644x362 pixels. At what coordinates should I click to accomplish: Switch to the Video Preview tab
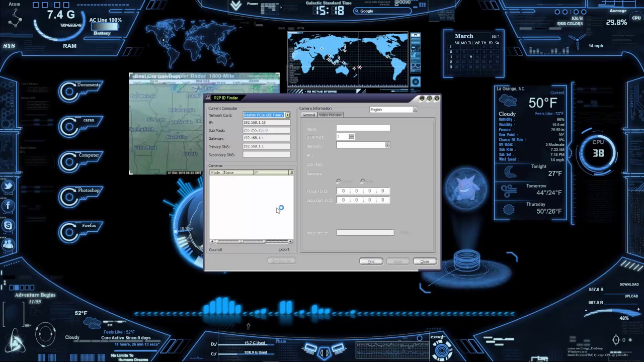coord(330,115)
